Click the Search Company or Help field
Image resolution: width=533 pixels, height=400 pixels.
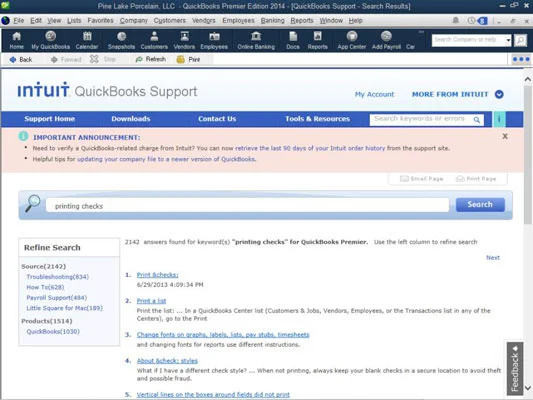click(468, 40)
